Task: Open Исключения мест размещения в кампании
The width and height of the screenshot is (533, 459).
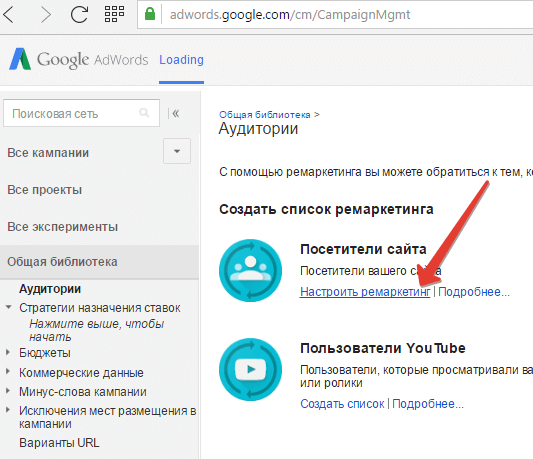Action: [108, 418]
